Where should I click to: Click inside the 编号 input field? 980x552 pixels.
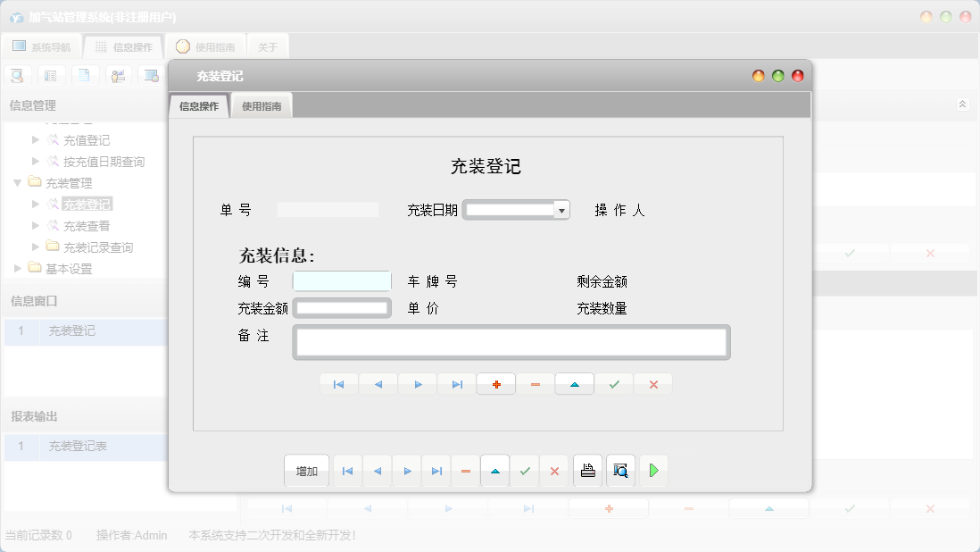coord(342,280)
